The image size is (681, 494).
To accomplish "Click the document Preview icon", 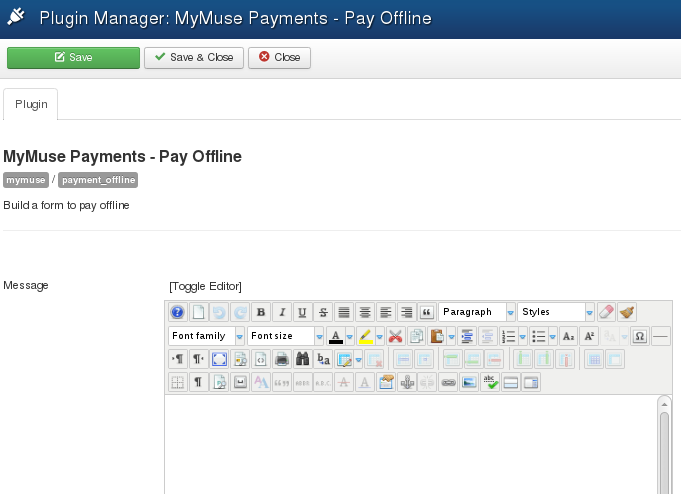I will pos(240,359).
